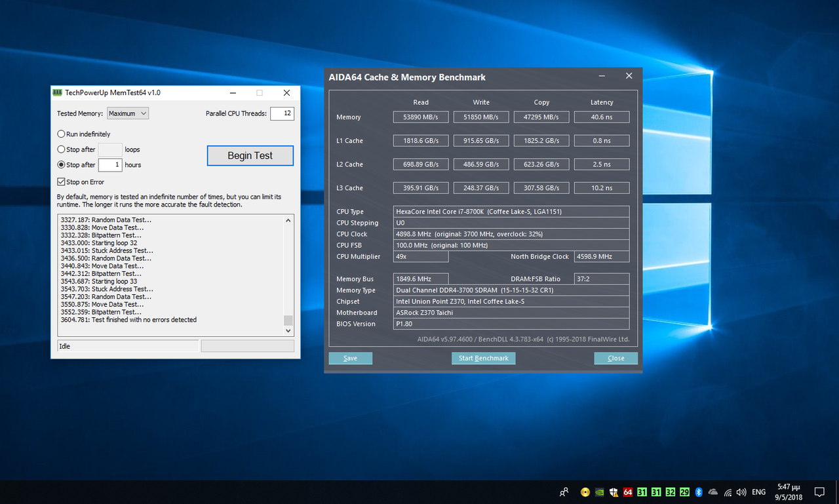The image size is (839, 504).
Task: Click the Idle status bar field
Action: (x=128, y=346)
